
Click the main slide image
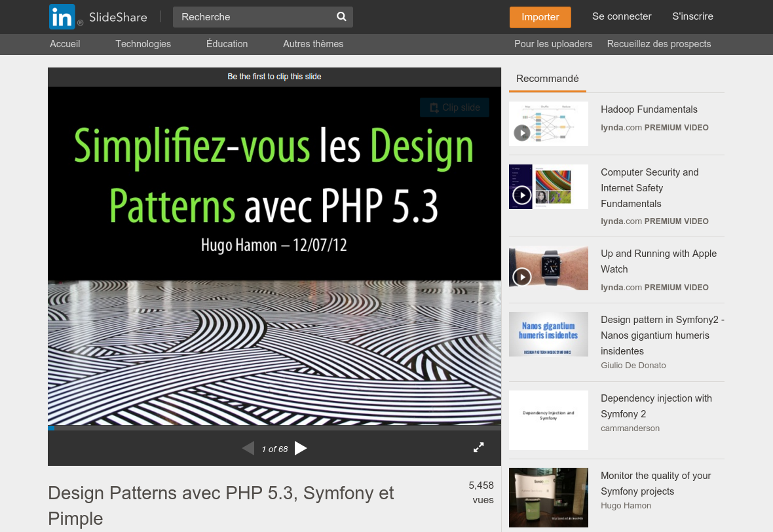click(x=274, y=256)
